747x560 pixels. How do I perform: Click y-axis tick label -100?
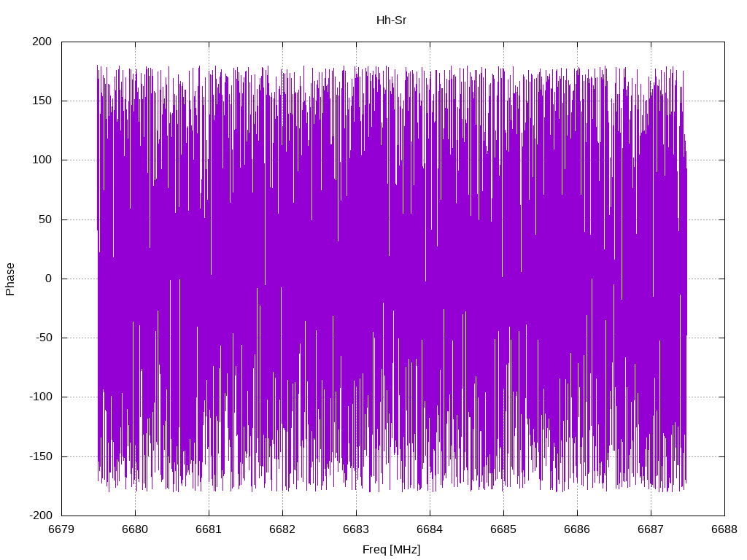coord(41,397)
